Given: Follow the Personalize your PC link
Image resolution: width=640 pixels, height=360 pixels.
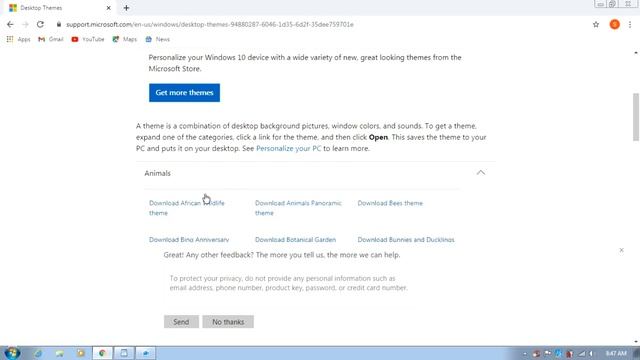Looking at the screenshot, I should coord(289,149).
